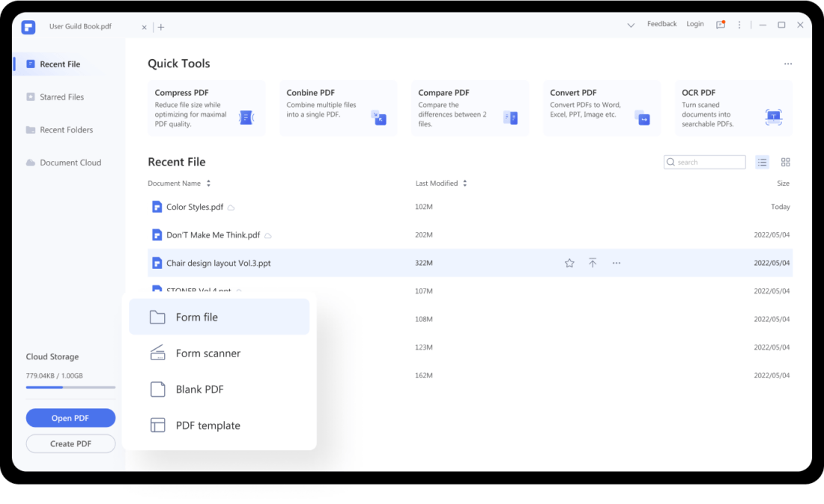The width and height of the screenshot is (824, 504).
Task: Choose Blank PDF in the create menu
Action: [x=199, y=389]
